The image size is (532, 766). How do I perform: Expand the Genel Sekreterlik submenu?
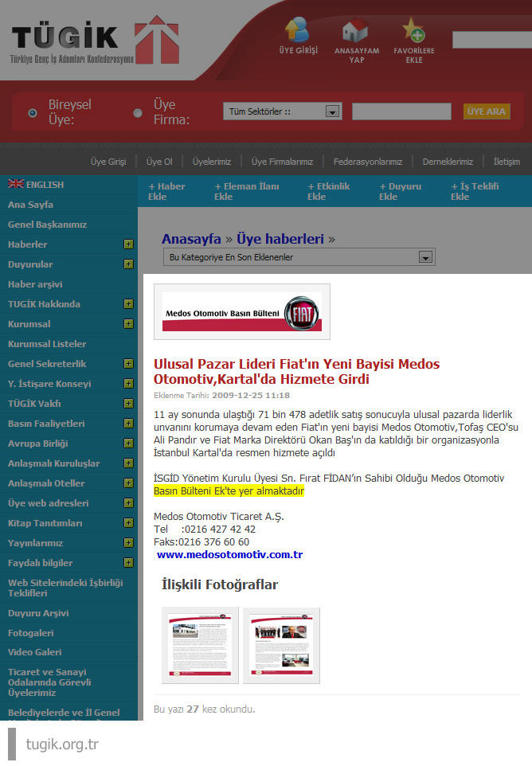(128, 363)
